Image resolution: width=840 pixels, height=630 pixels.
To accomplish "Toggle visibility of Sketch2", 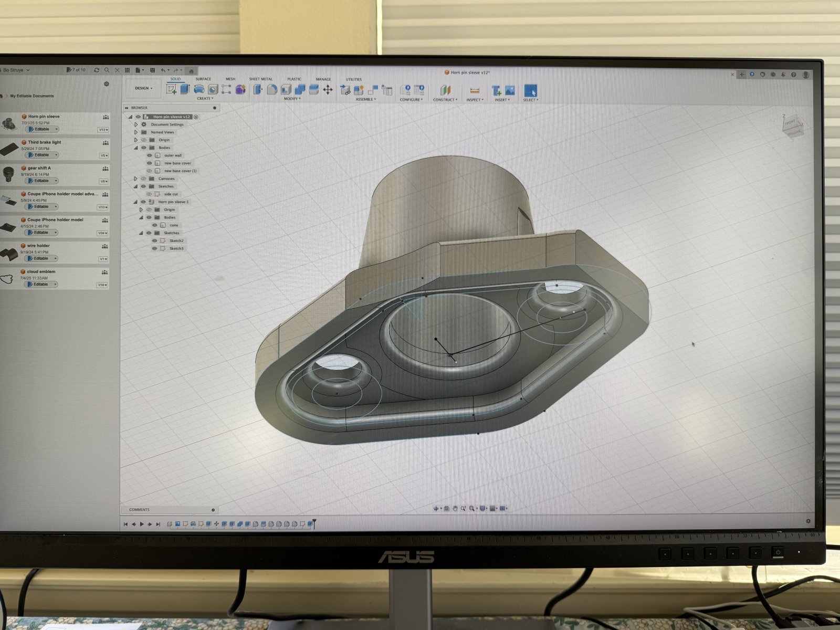I will click(x=154, y=240).
